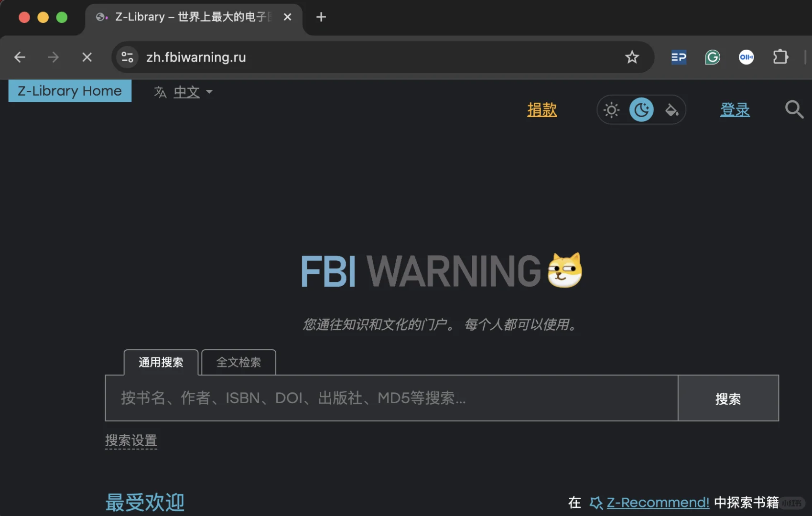Expand the 中文 language dropdown
812x516 pixels.
184,92
